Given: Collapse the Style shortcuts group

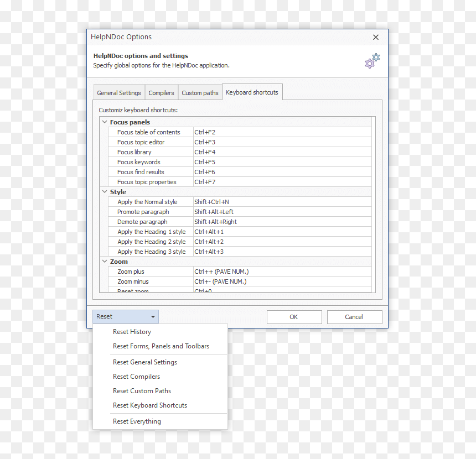Looking at the screenshot, I should [105, 192].
